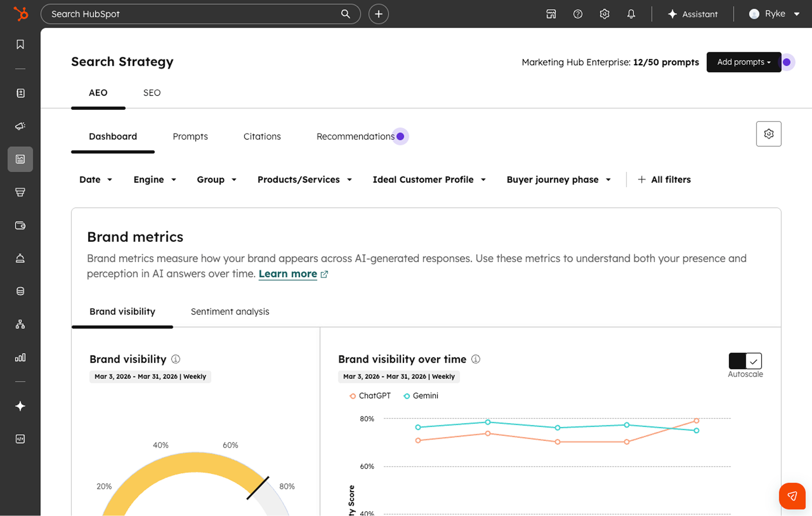Open the Payments wallet icon in the sidebar
Viewport: 812px width, 516px height.
(20, 225)
